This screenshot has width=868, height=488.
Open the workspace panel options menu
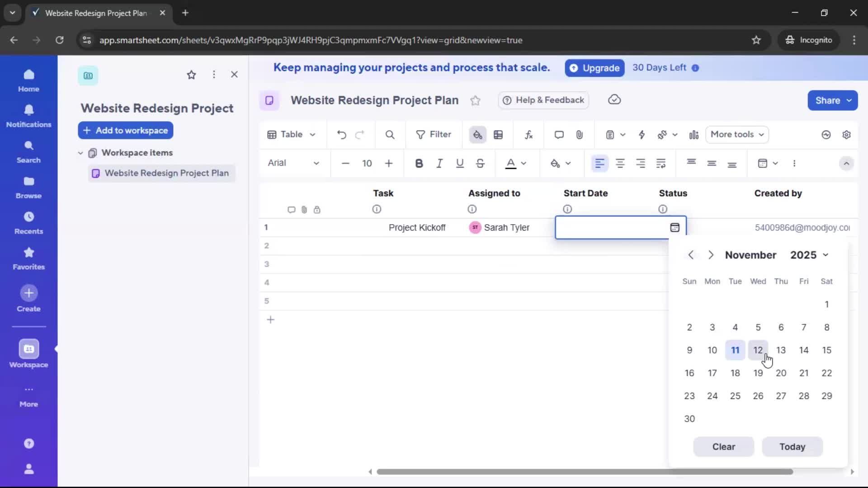(x=214, y=75)
